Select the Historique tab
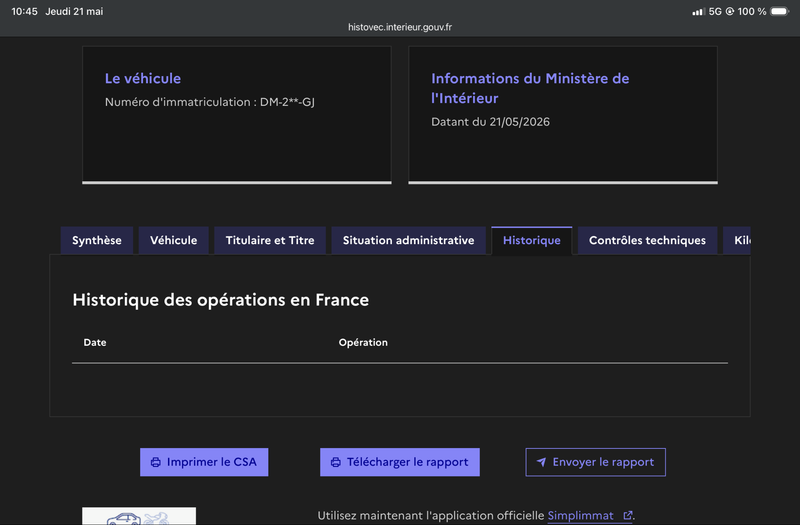 [x=532, y=240]
